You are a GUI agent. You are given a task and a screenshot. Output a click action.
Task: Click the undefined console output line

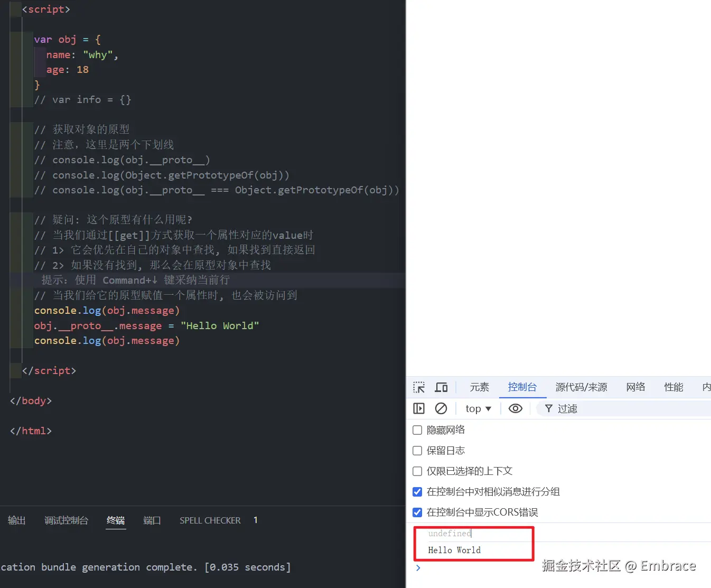(450, 534)
